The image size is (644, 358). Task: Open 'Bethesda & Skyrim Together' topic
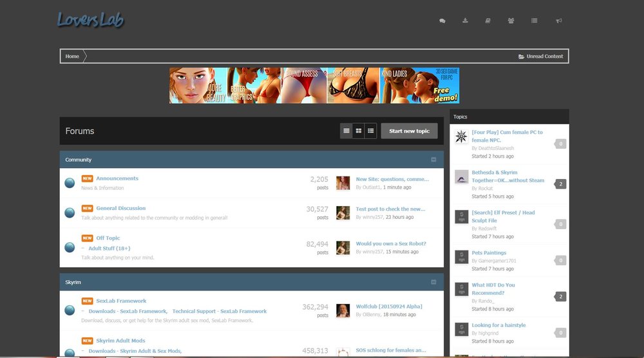click(x=507, y=176)
